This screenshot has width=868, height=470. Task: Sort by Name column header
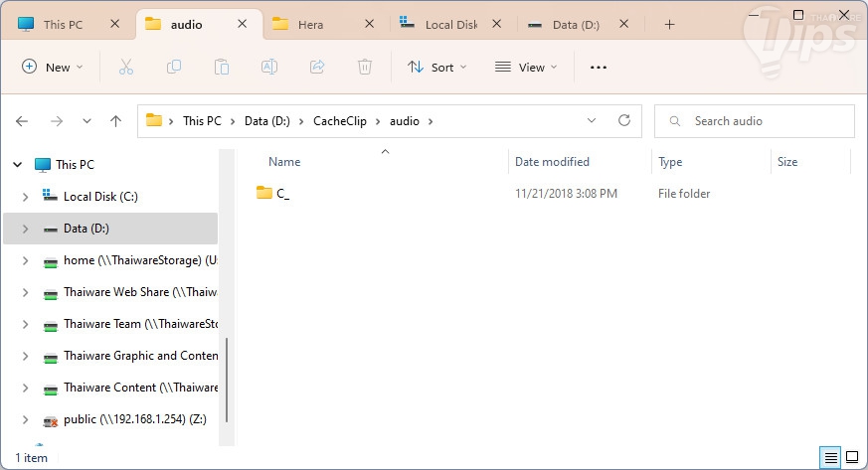284,162
